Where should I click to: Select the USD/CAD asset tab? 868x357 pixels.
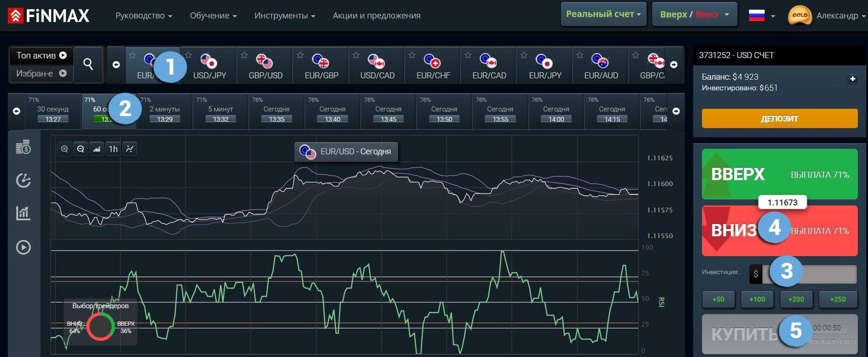pyautogui.click(x=377, y=66)
